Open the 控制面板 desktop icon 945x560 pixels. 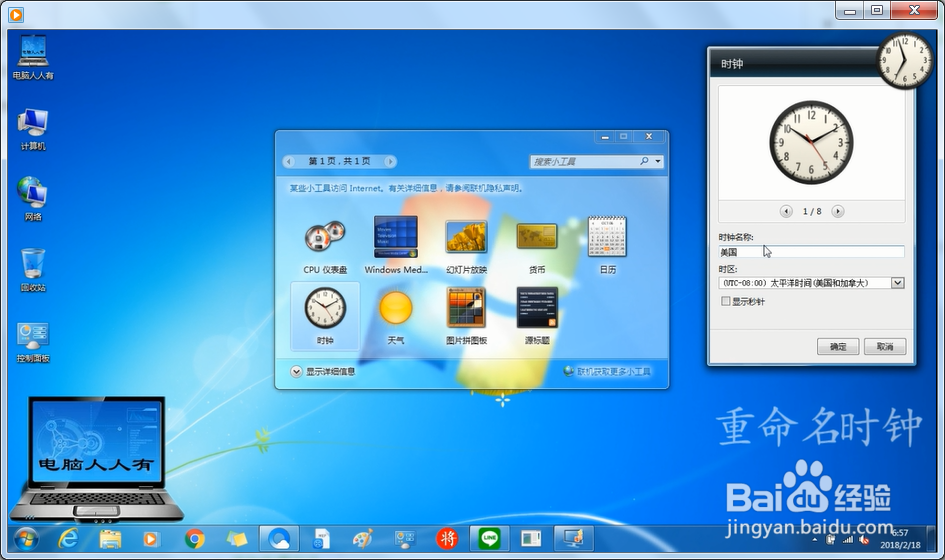click(x=33, y=342)
